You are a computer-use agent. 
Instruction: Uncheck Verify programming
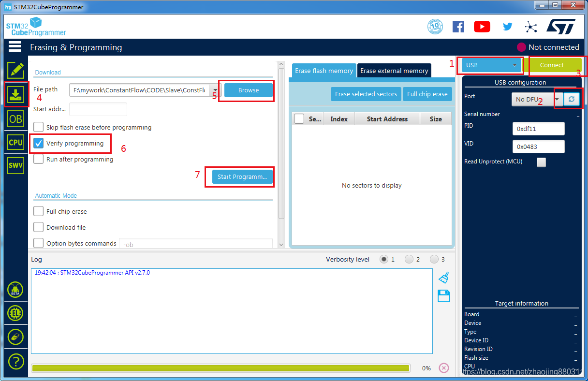point(39,143)
